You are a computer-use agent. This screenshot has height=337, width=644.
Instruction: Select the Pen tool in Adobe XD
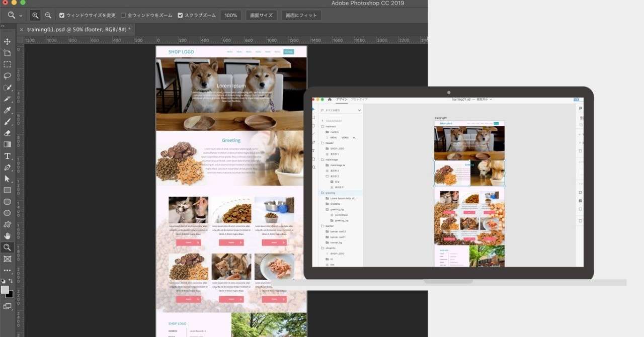coord(313,142)
